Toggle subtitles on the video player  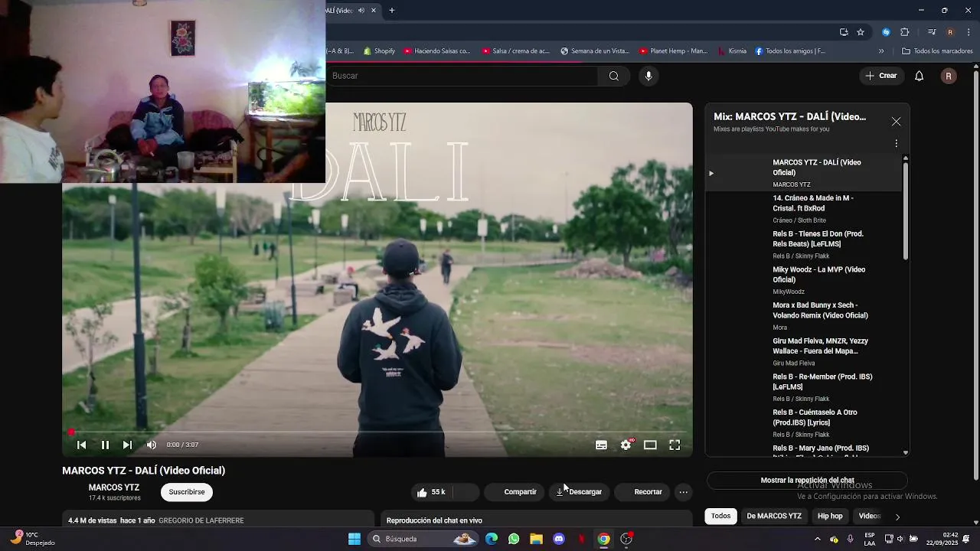pyautogui.click(x=601, y=445)
